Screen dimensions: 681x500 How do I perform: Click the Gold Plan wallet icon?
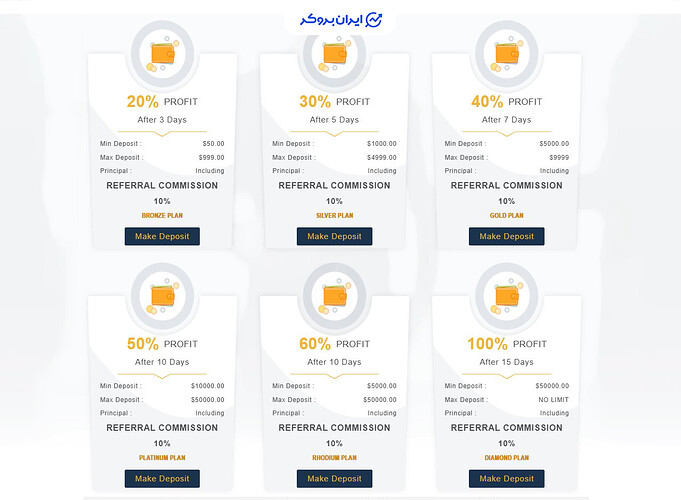(507, 55)
